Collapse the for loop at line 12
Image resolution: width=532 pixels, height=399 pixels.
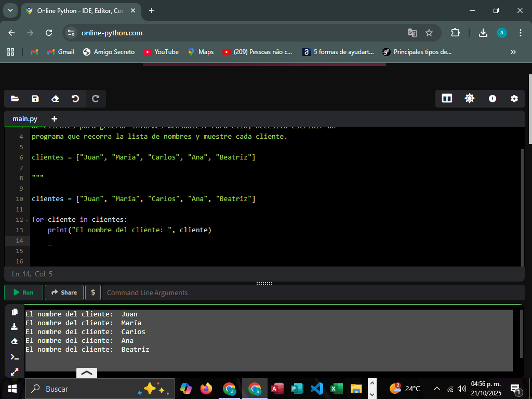pyautogui.click(x=26, y=220)
